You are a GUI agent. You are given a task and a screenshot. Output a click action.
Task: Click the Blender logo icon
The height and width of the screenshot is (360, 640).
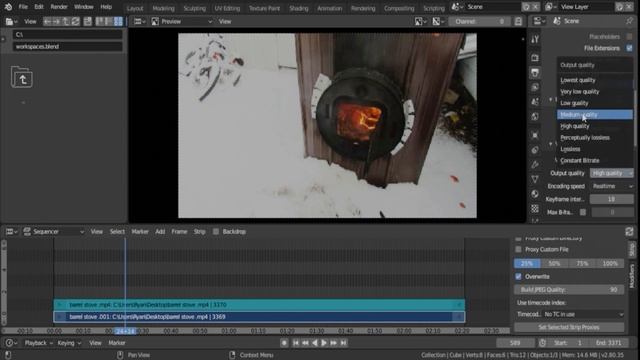8,7
